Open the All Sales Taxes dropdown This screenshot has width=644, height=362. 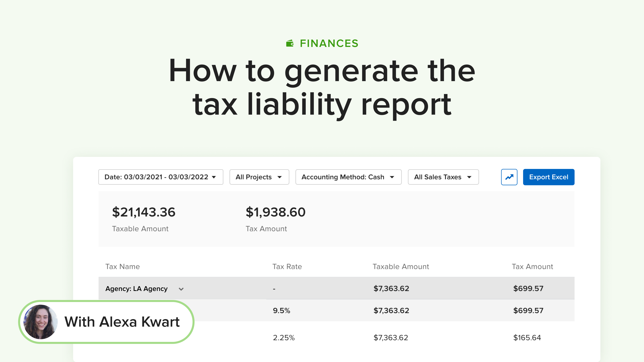(x=443, y=177)
